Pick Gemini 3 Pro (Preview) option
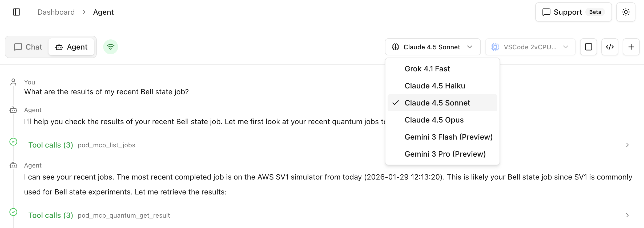The image size is (644, 228). coord(445,154)
